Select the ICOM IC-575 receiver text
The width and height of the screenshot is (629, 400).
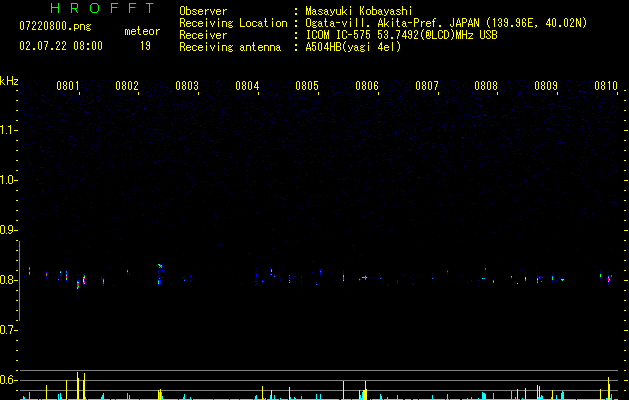pyautogui.click(x=401, y=35)
